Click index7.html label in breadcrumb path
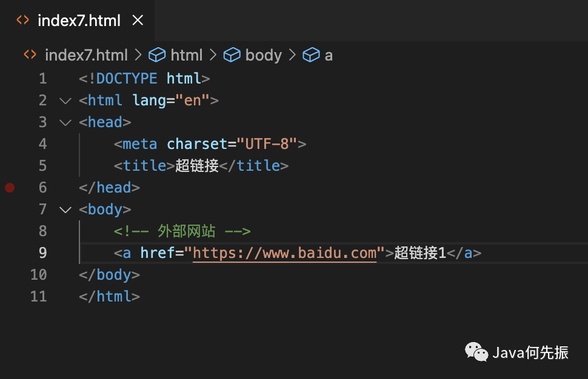This screenshot has width=588, height=379. (x=86, y=55)
